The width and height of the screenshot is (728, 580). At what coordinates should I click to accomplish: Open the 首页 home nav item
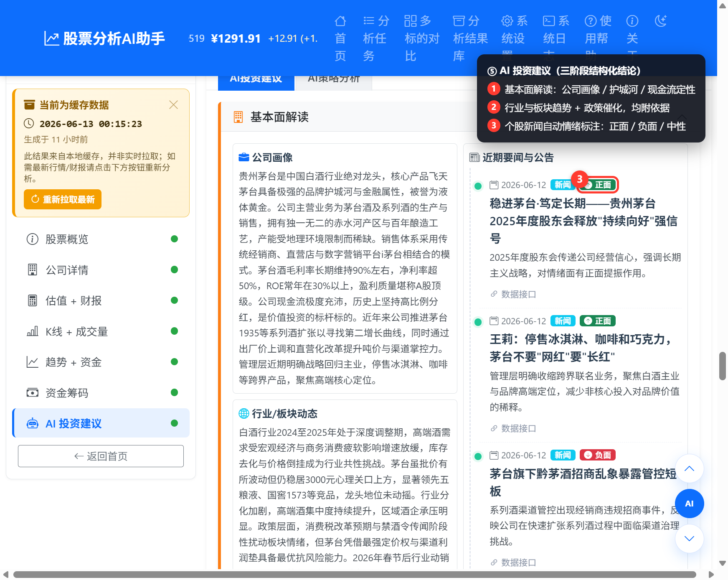pos(340,38)
